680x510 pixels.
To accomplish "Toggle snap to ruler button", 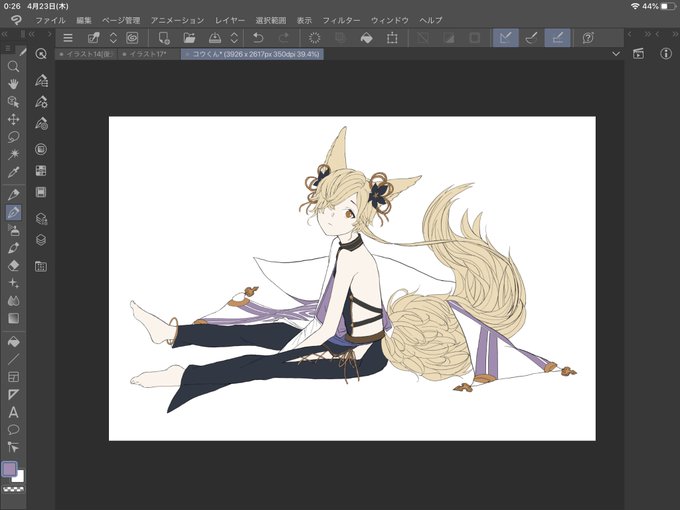I will pos(506,38).
